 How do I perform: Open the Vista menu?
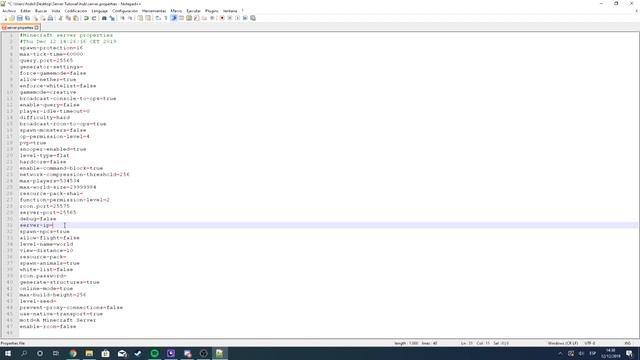click(56, 11)
